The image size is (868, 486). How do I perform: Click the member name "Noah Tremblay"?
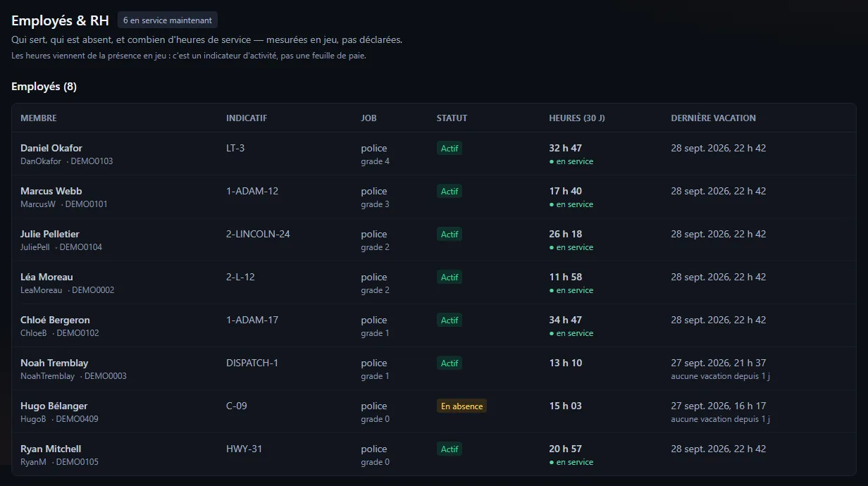[54, 363]
